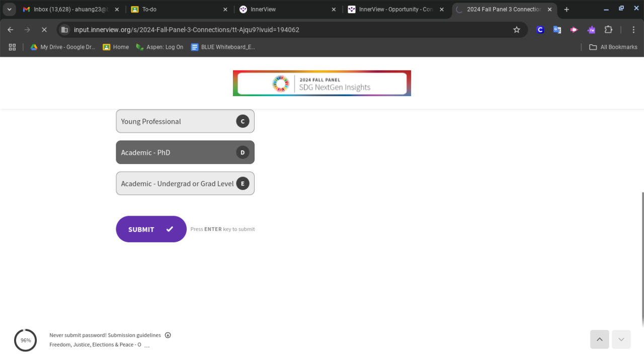The image size is (644, 362).
Task: Open the 2024 Fall Panel banner
Action: 322,83
